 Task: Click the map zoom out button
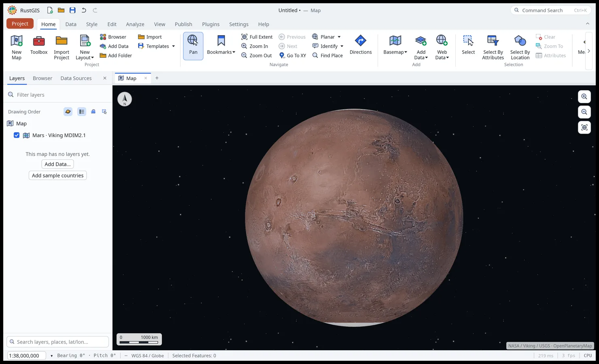point(584,112)
